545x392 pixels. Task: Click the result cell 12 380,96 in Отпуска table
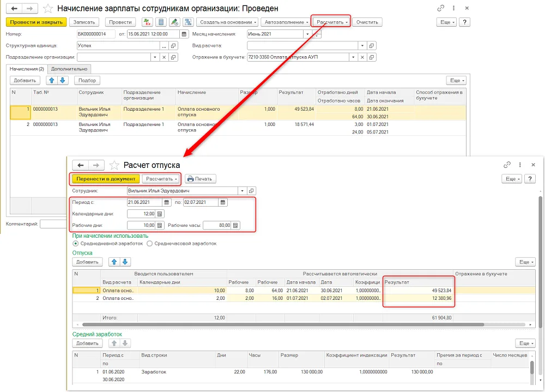click(419, 298)
